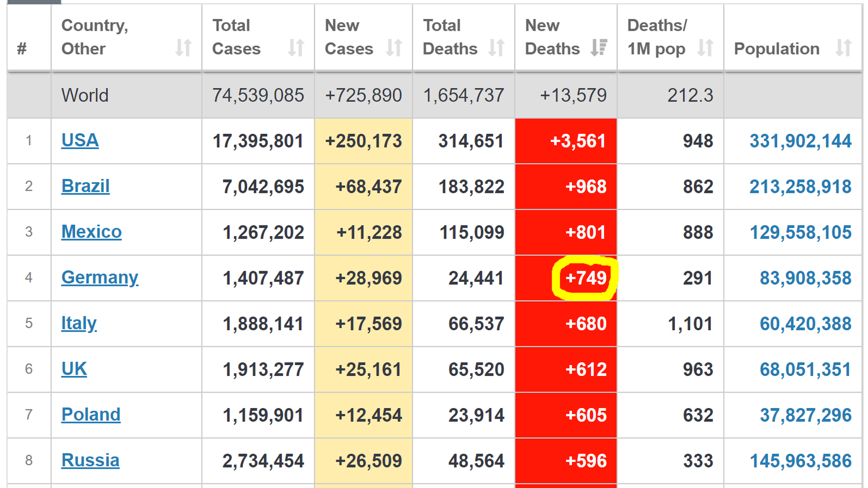
Task: Click Russia population 145,963,586 link
Action: [800, 461]
